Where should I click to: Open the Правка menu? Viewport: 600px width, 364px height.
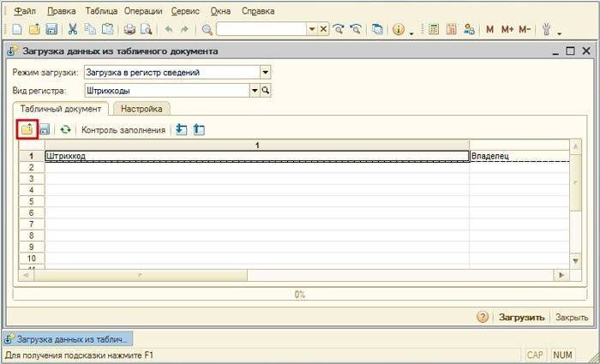[x=61, y=11]
